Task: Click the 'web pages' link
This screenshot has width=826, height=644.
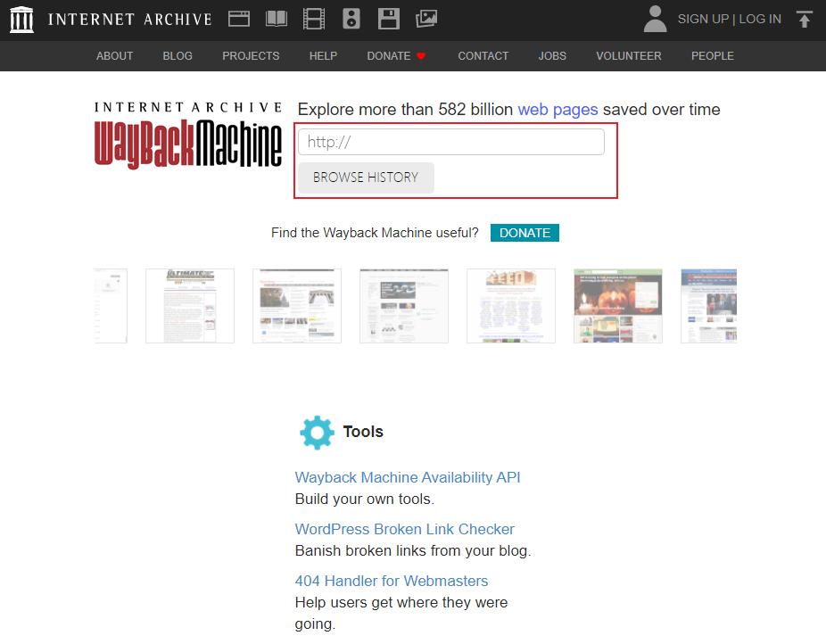Action: (558, 110)
